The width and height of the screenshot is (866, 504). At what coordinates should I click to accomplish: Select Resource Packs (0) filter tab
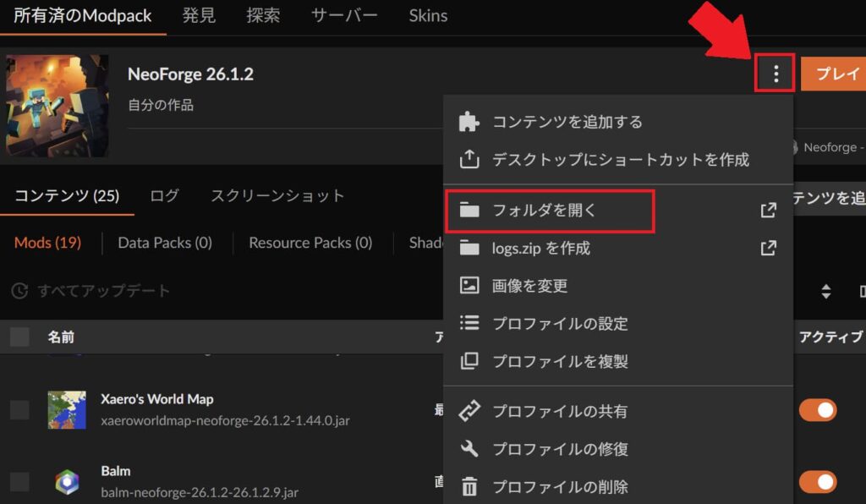click(x=310, y=243)
